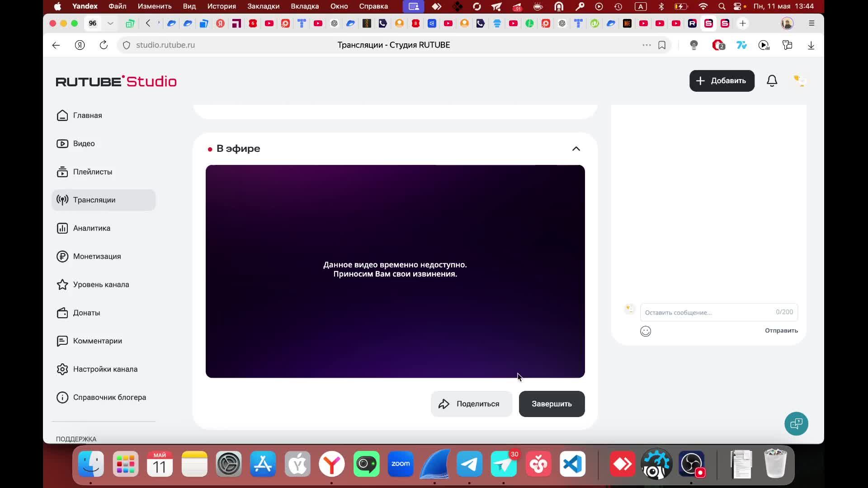The image size is (868, 488).
Task: Expand the tab list dropdown
Action: 110,23
